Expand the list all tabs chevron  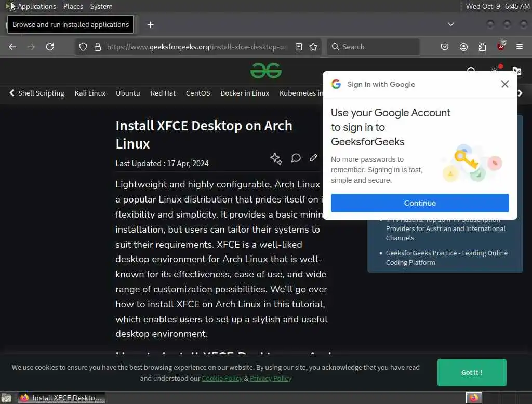(451, 24)
